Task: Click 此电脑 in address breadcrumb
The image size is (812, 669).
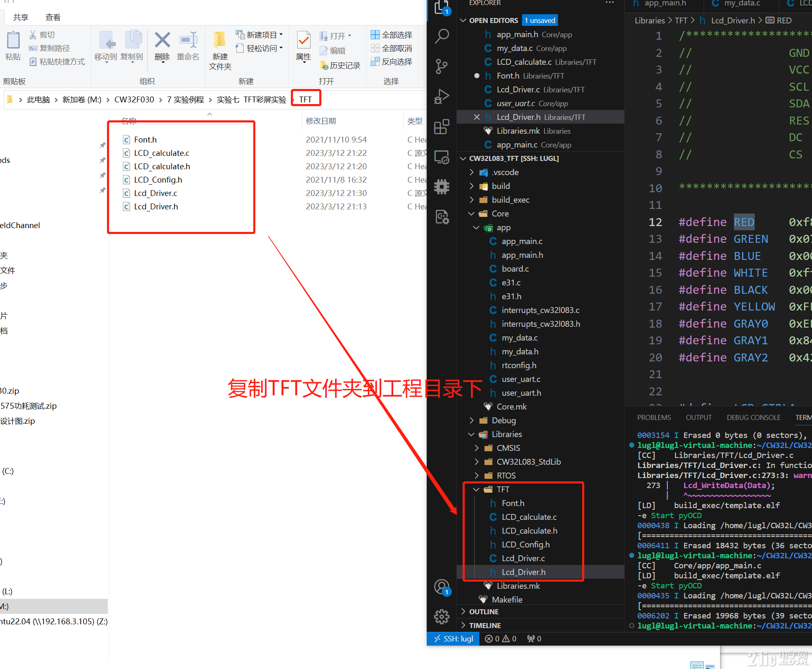Action: coord(38,99)
